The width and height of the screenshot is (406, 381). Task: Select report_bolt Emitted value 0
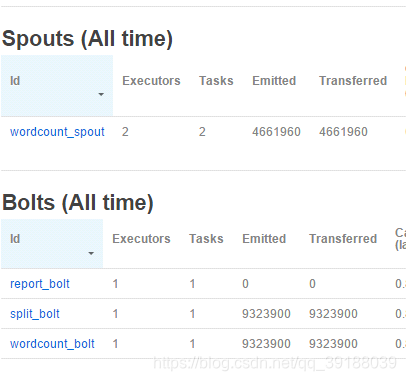tap(245, 284)
